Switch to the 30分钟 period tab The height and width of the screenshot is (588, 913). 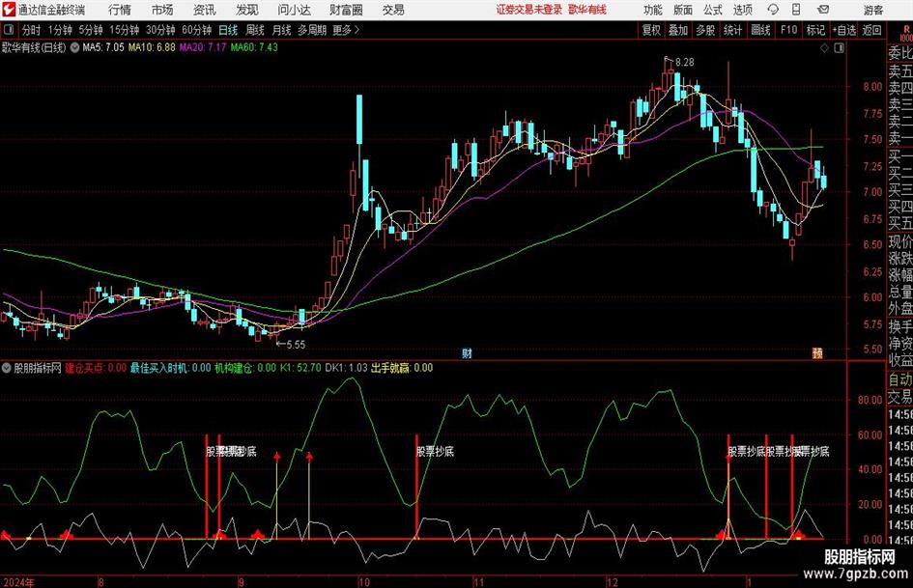point(160,30)
